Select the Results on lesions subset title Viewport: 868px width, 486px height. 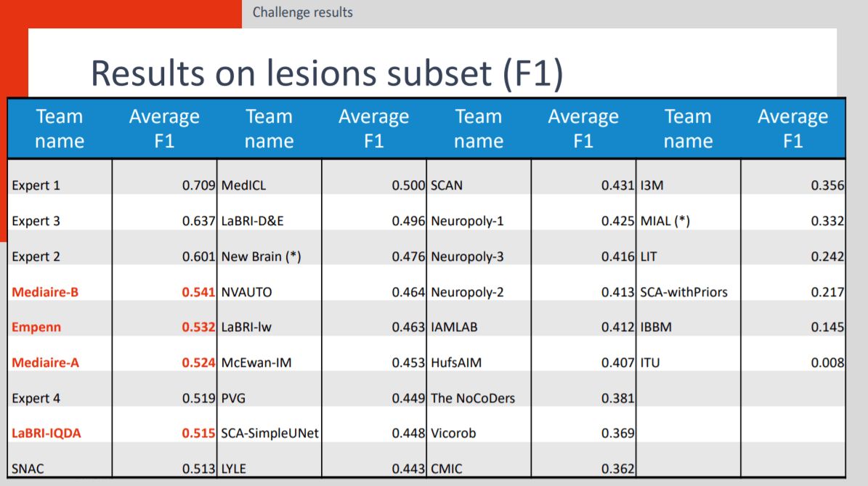pyautogui.click(x=327, y=73)
